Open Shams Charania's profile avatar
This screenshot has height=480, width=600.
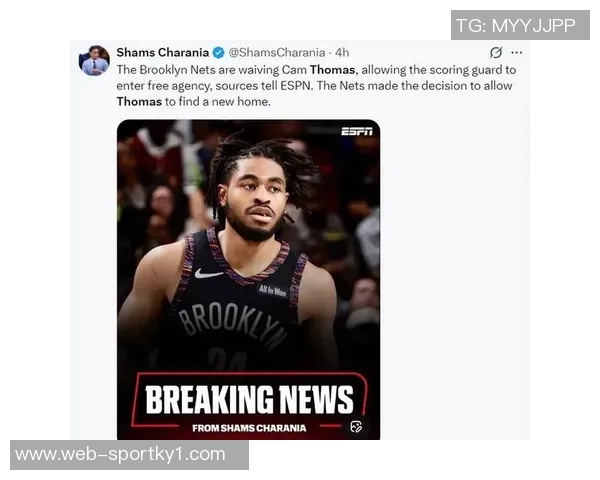pyautogui.click(x=94, y=60)
